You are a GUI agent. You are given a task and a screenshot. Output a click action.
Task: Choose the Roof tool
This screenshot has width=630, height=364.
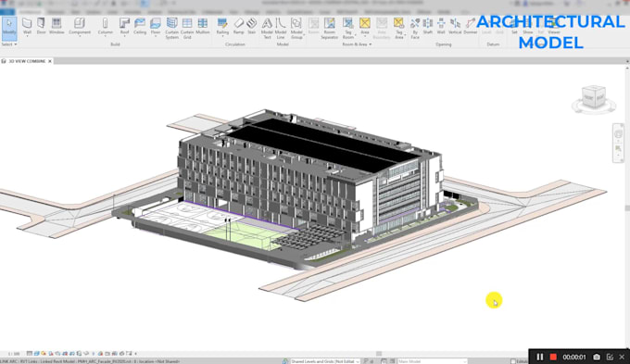tap(124, 26)
